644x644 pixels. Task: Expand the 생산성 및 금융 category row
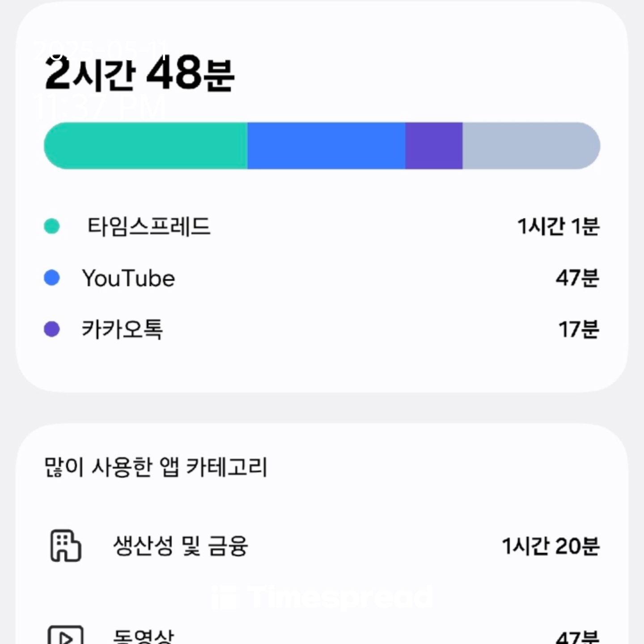click(181, 546)
